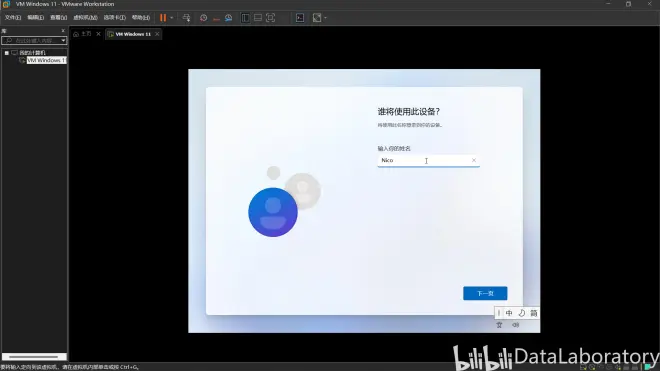The image size is (660, 371).
Task: Clear the Nico name field X
Action: point(474,160)
